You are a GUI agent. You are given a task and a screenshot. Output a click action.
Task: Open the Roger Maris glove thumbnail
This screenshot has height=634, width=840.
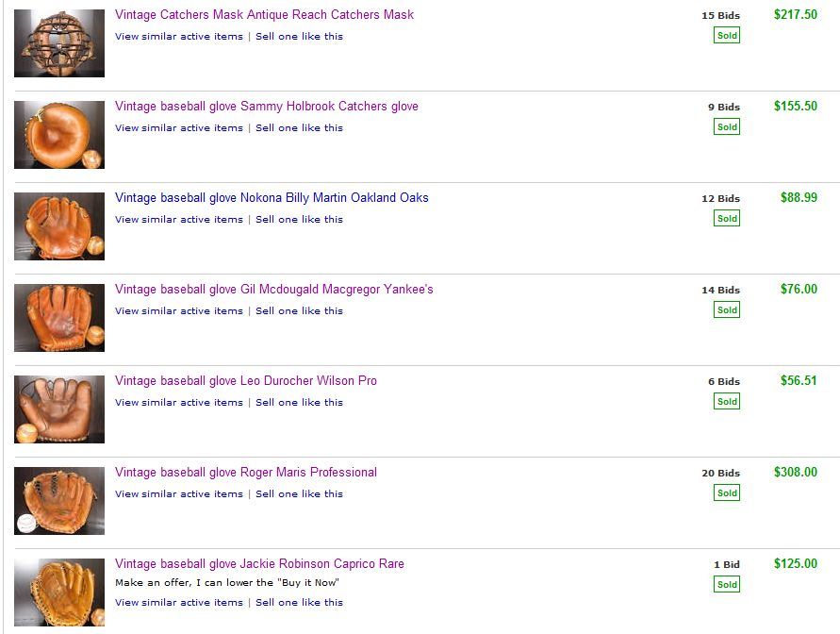click(x=59, y=501)
